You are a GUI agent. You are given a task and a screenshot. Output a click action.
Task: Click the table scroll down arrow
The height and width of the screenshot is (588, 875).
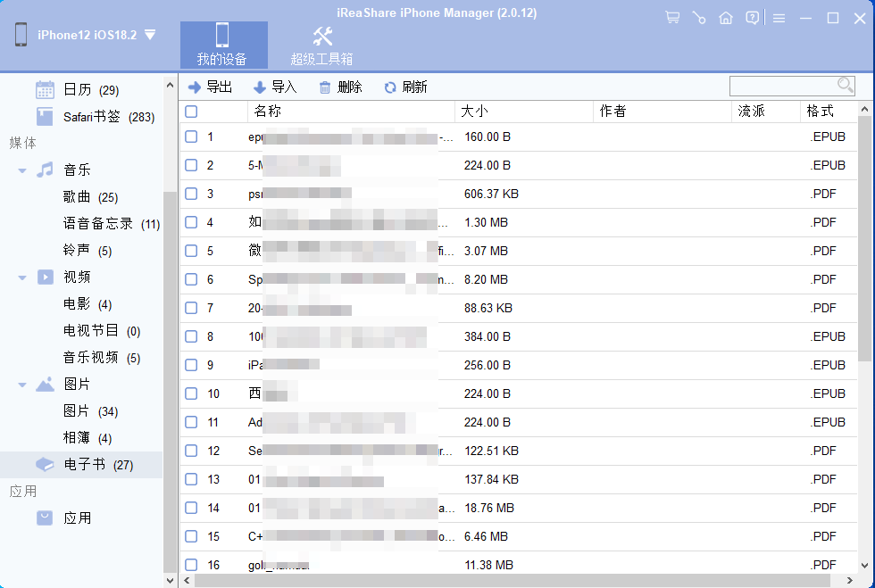[864, 566]
